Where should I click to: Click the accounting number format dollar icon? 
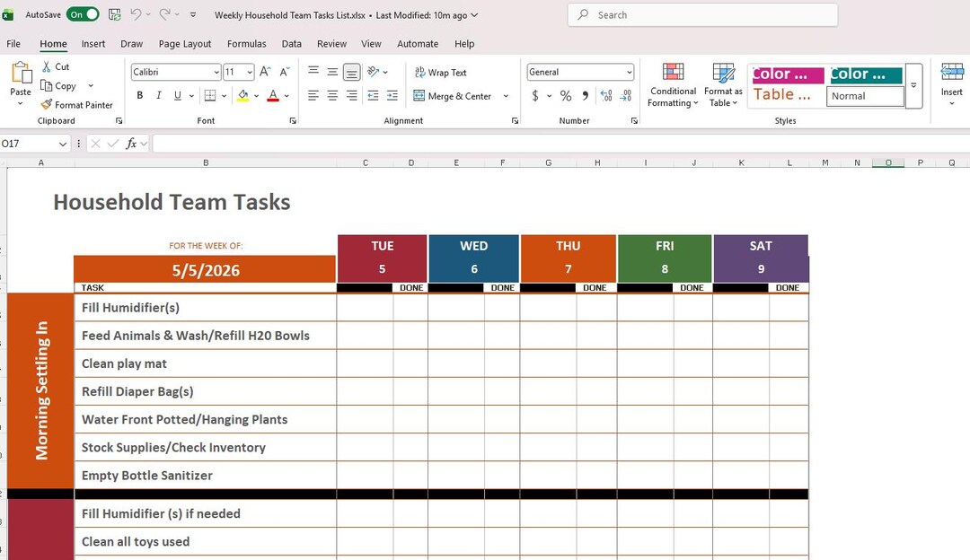point(535,95)
